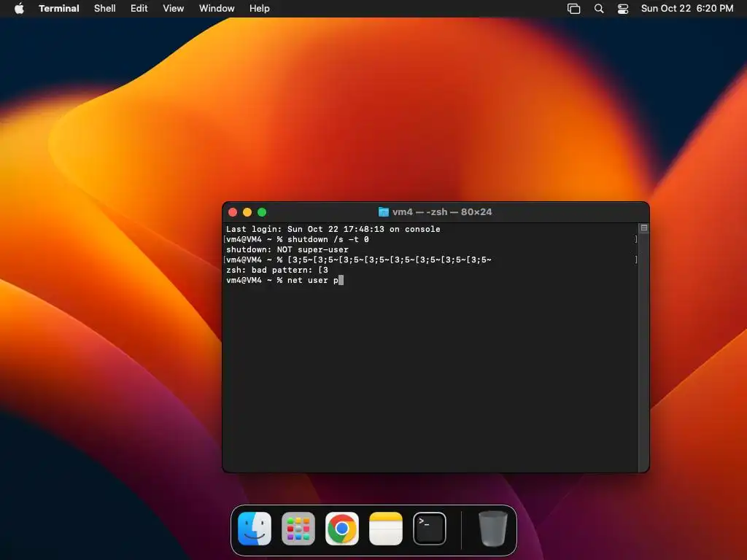Click the date and time clock
This screenshot has height=560, width=747.
pyautogui.click(x=687, y=9)
